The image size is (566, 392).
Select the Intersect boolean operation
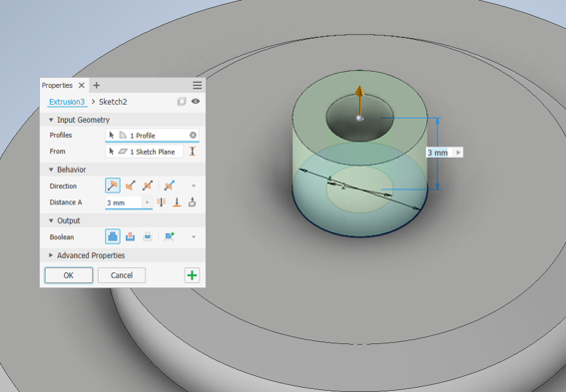coord(148,237)
